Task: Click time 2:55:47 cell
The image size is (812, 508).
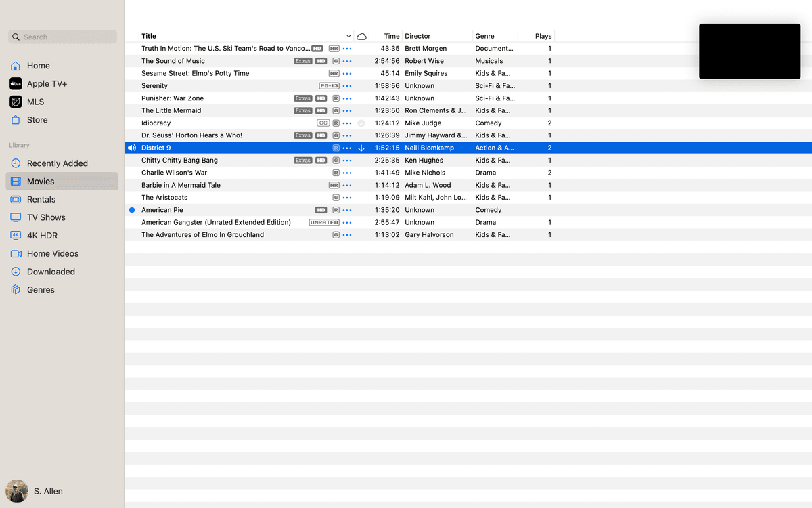Action: pyautogui.click(x=387, y=222)
